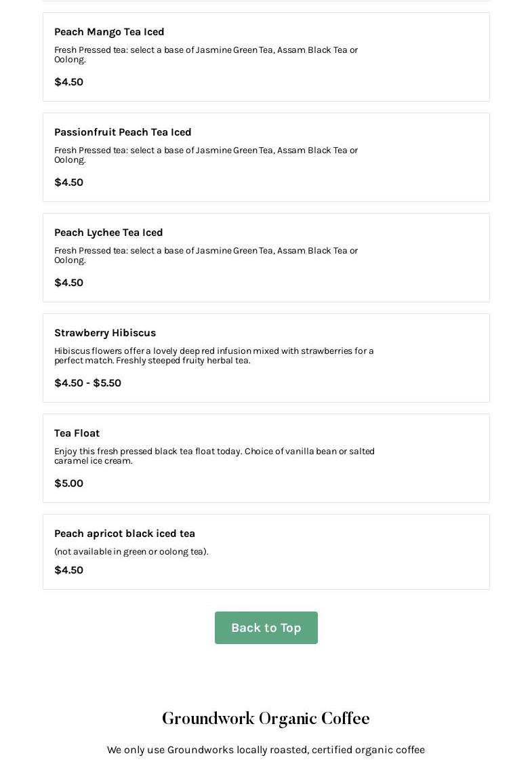Click the Peach apricot tea $4.50 price
This screenshot has height=760, width=532.
pyautogui.click(x=68, y=570)
